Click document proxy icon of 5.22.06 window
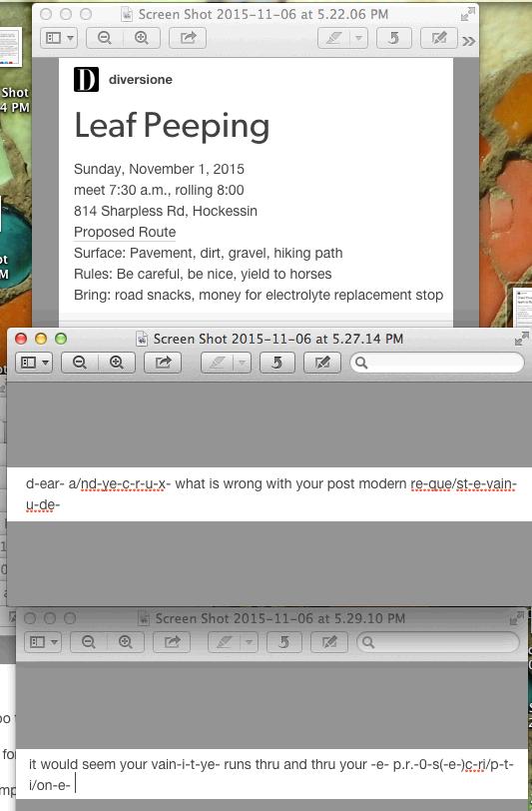The image size is (532, 811). pyautogui.click(x=127, y=14)
